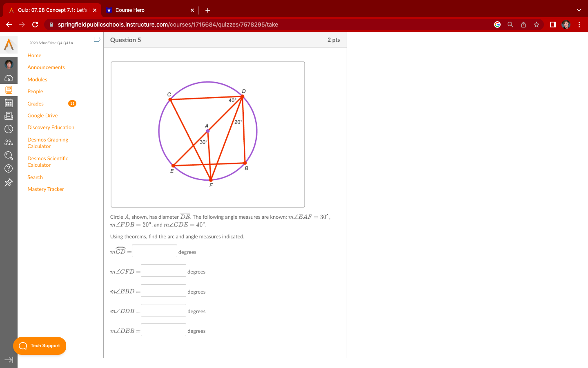Click the Google account icon in the toolbar

pos(497,25)
